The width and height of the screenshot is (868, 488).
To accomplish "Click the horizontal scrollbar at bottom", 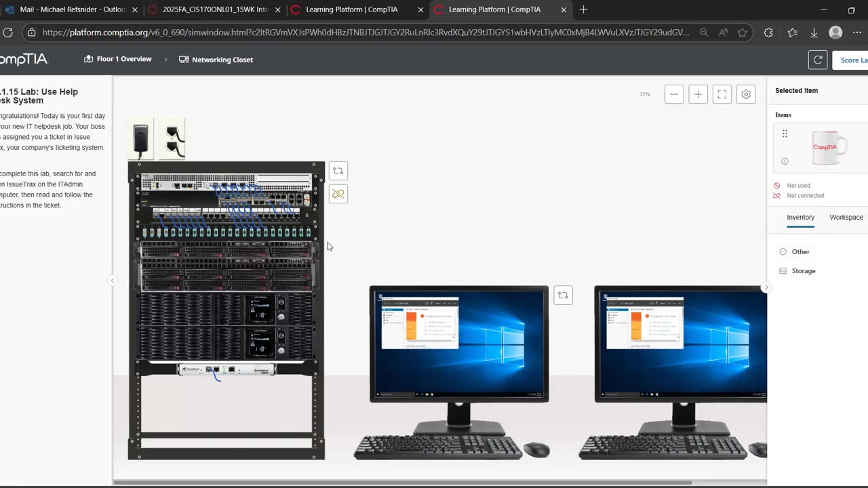I will point(401,483).
